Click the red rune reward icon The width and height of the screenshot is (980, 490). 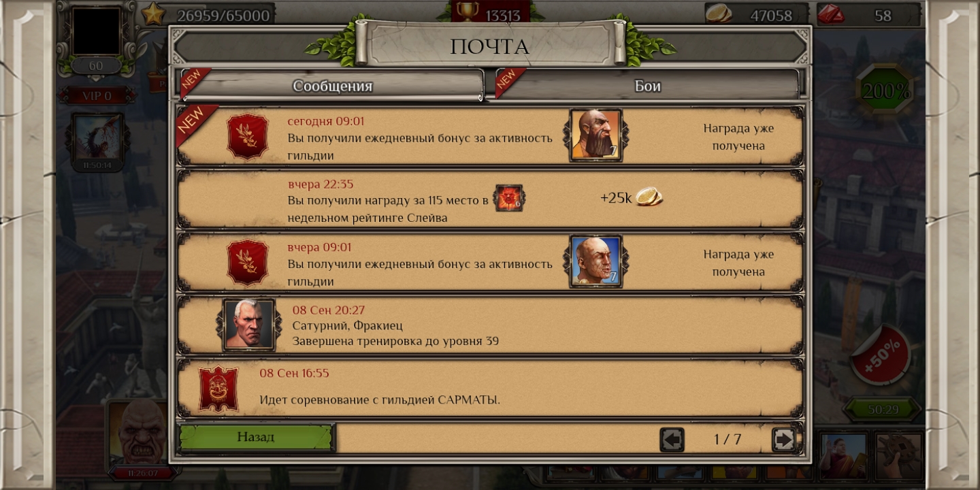click(509, 198)
